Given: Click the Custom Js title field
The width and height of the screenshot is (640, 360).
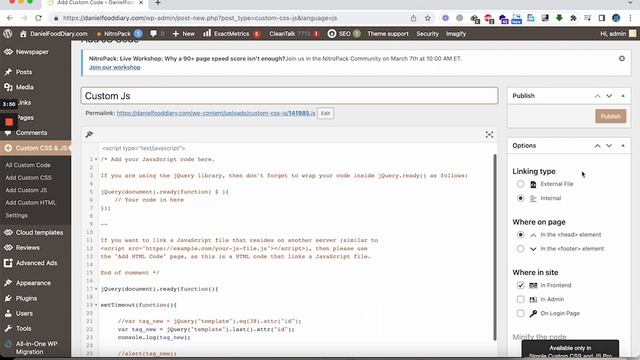Looking at the screenshot, I should [x=289, y=96].
